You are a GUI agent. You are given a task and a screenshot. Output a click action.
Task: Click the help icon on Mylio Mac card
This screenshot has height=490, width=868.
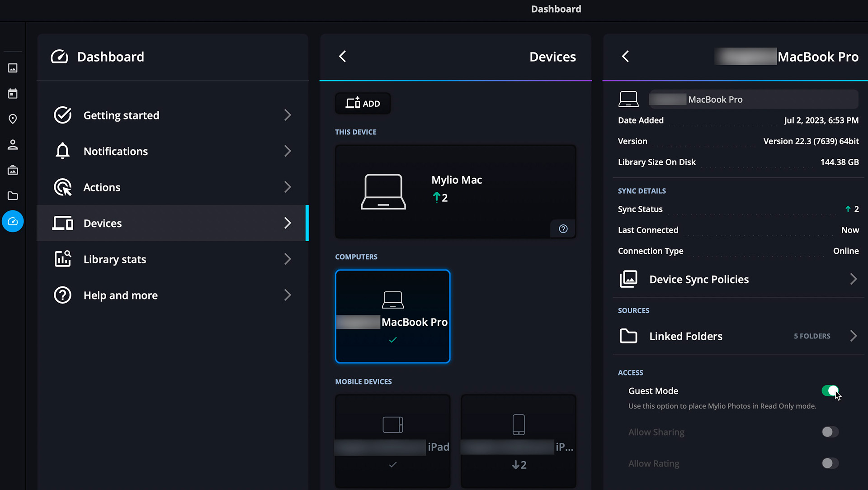coord(563,229)
